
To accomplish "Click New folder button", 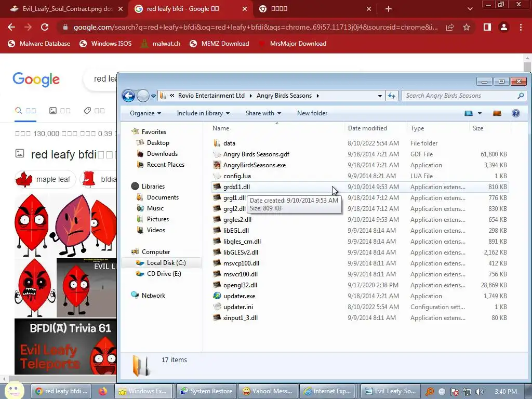I will 312,113.
